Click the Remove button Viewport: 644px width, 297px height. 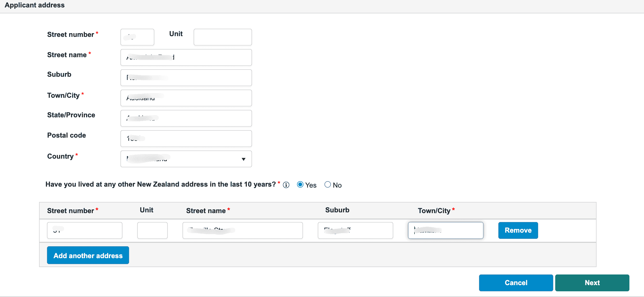click(518, 230)
